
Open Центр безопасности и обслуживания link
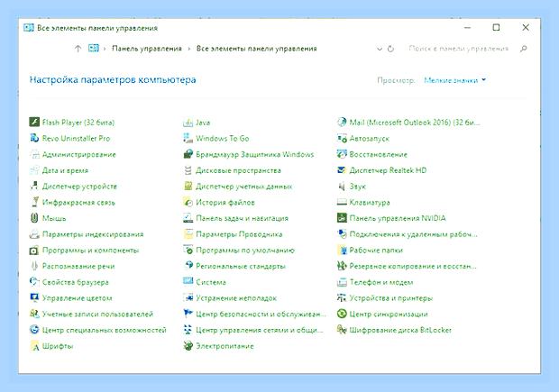point(261,314)
